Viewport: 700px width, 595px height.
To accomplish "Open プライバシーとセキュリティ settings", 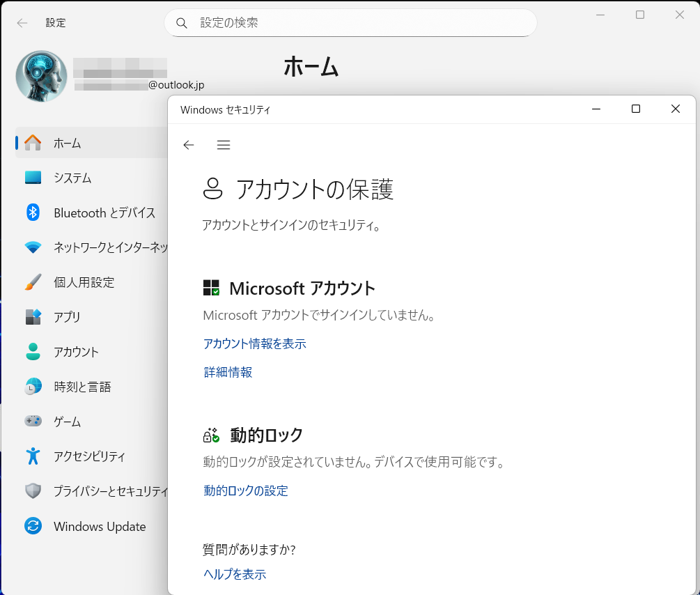I will tap(111, 491).
